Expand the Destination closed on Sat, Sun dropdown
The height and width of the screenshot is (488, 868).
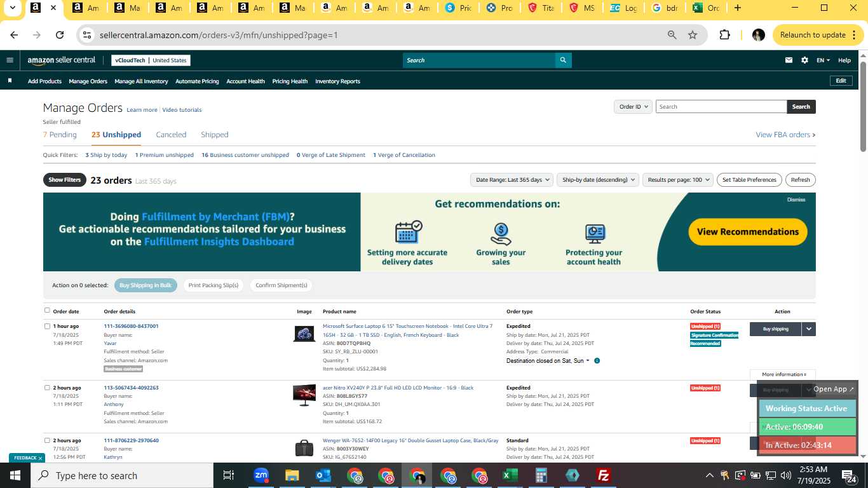548,361
